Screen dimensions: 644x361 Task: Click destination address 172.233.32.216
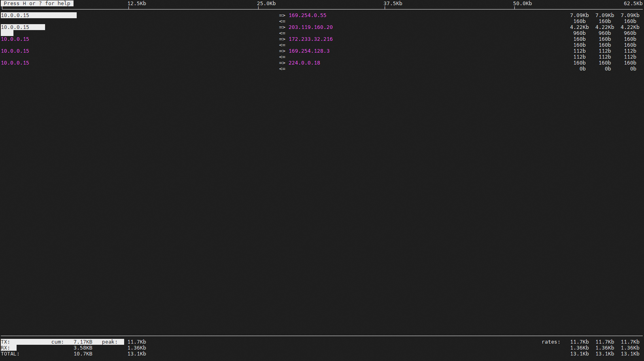click(x=311, y=39)
